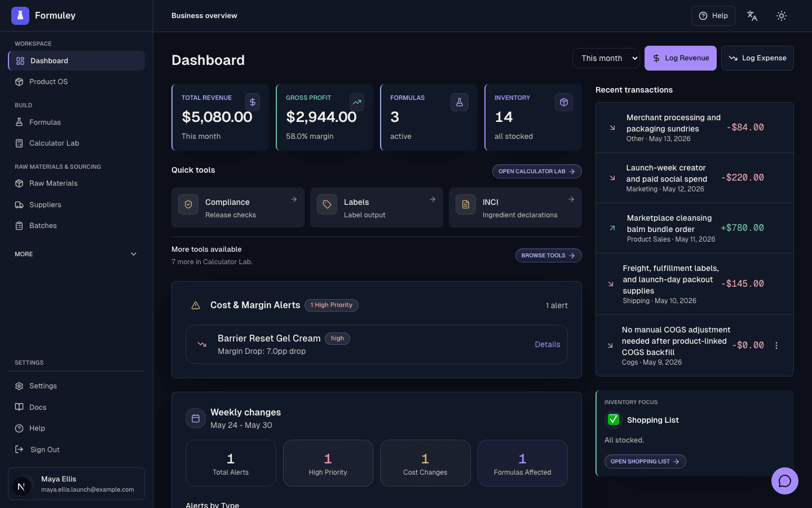
Task: Click the INCI document icon
Action: (466, 204)
